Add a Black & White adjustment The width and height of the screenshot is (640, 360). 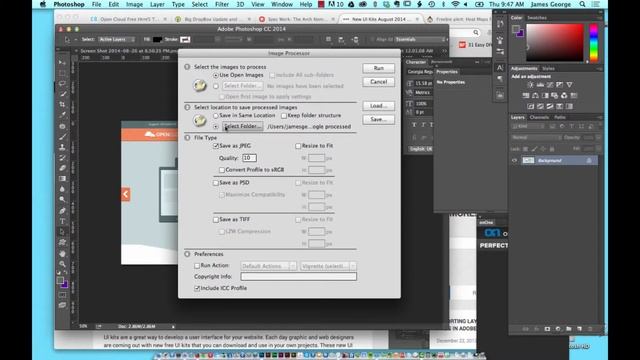tap(545, 96)
